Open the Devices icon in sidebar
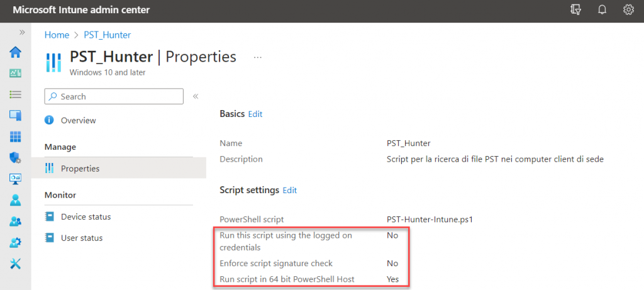The image size is (644, 290). (15, 115)
